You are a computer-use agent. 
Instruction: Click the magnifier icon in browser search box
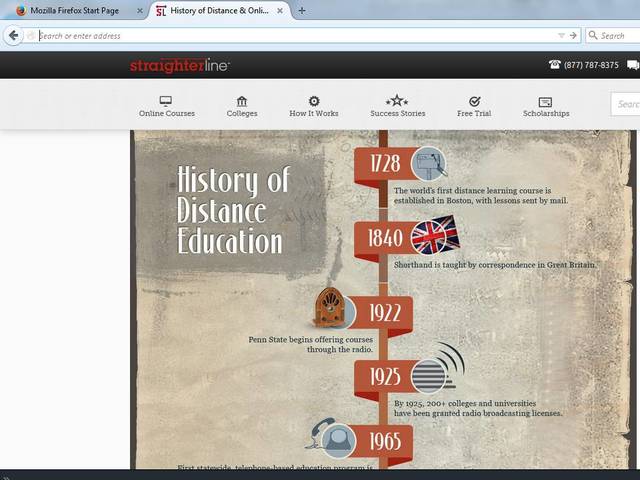(x=593, y=36)
